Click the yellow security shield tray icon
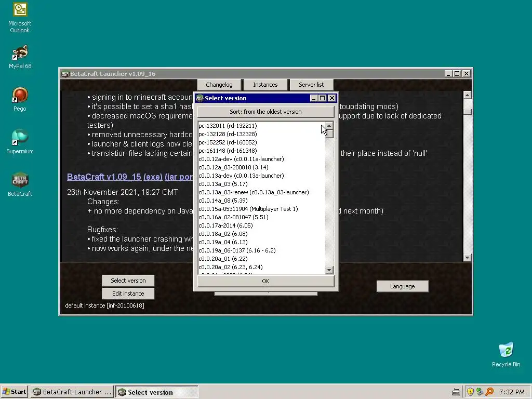Screen dimensions: 532x399 coord(470,392)
